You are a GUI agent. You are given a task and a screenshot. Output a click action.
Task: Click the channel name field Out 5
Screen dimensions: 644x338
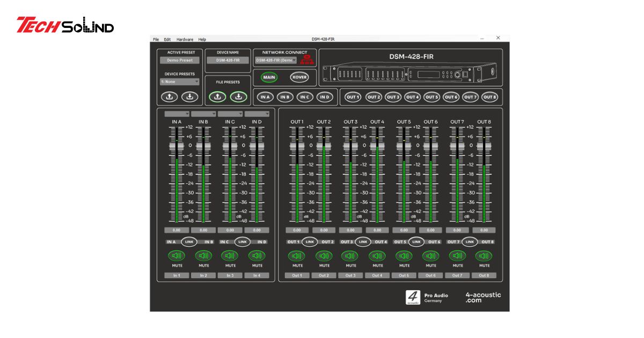click(404, 275)
